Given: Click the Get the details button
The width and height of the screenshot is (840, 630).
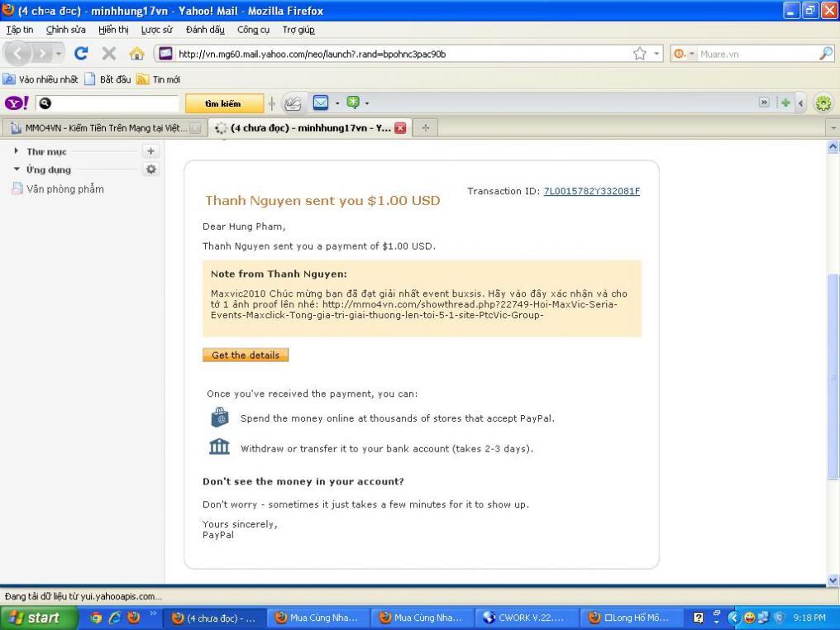Looking at the screenshot, I should [x=246, y=355].
